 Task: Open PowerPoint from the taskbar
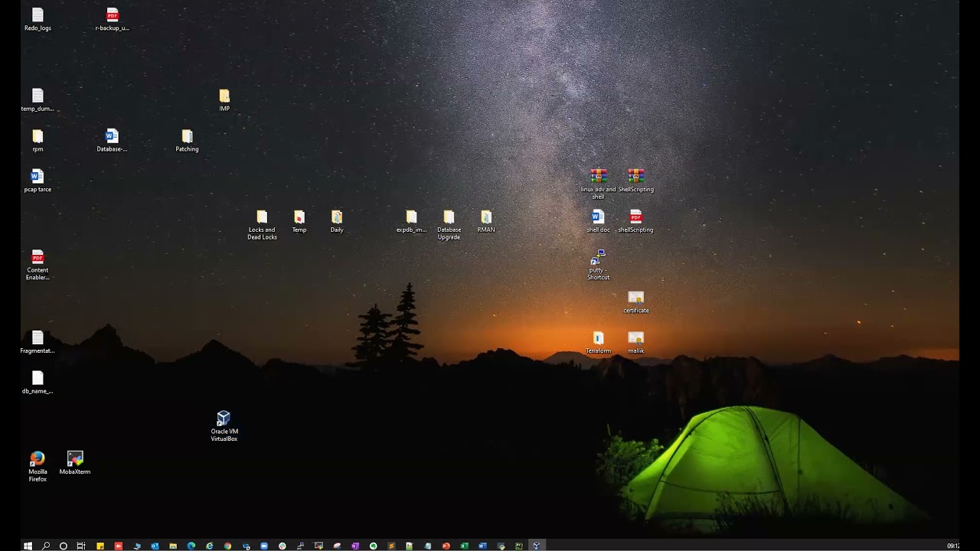point(446,546)
